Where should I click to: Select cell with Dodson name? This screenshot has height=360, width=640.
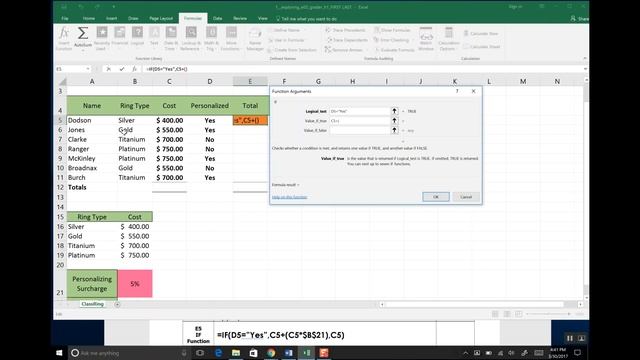92,120
